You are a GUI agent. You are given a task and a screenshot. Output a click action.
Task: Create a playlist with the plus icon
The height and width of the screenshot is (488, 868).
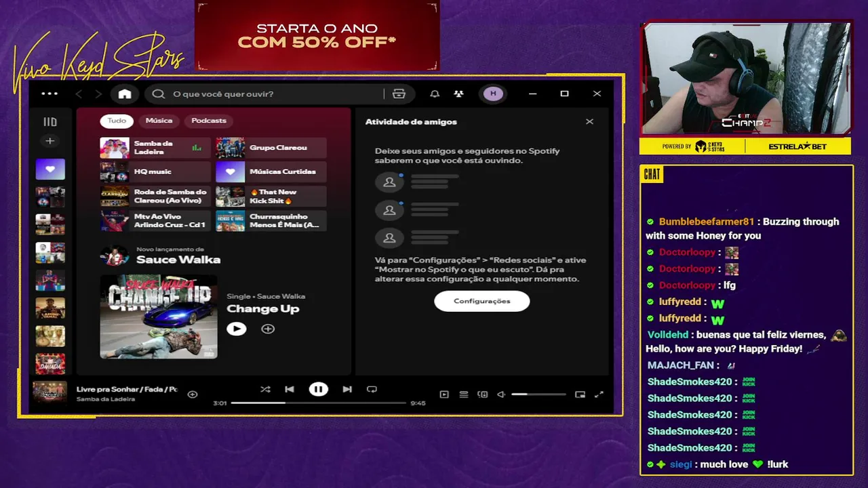click(x=50, y=141)
